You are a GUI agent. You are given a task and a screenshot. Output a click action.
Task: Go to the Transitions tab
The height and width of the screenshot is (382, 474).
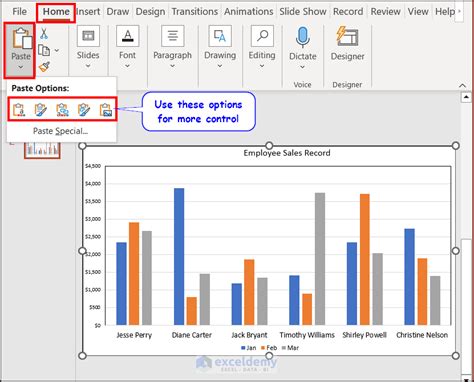pyautogui.click(x=195, y=12)
